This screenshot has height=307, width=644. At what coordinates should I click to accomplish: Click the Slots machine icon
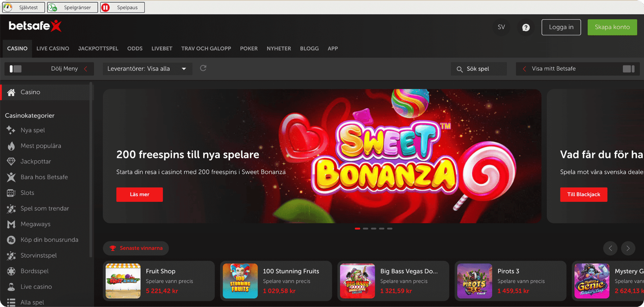point(11,193)
